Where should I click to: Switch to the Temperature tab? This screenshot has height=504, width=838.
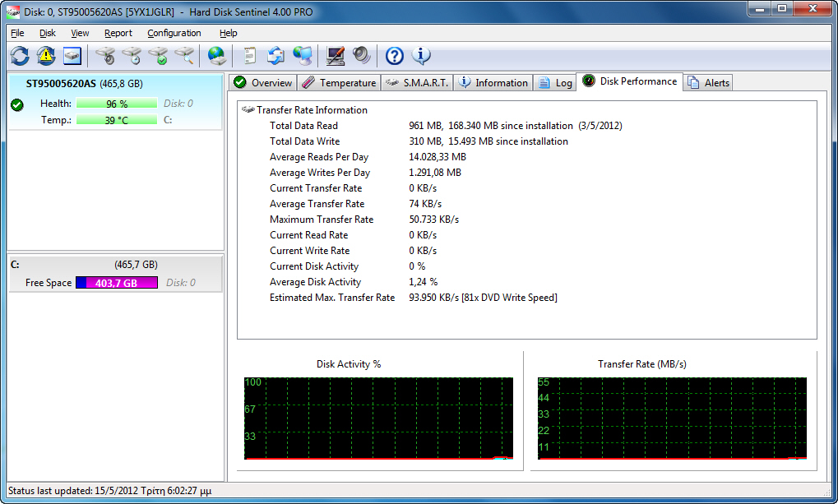click(x=339, y=83)
